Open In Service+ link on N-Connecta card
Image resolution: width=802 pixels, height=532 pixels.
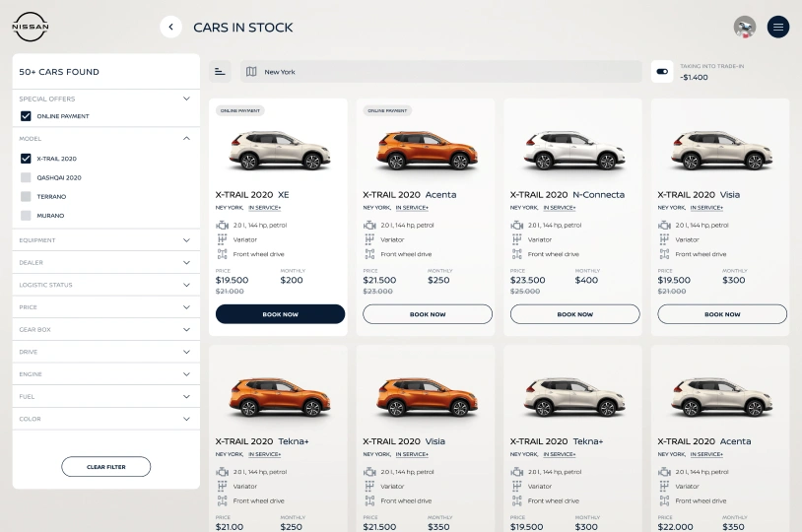point(560,208)
